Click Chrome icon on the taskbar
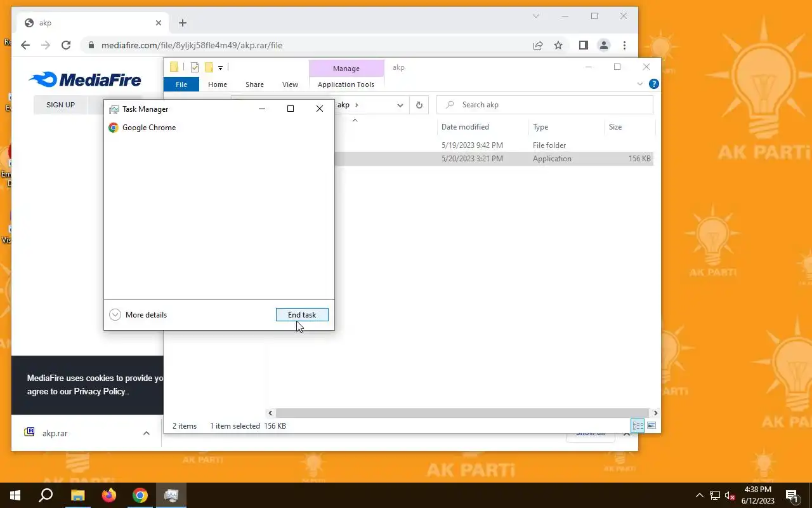The width and height of the screenshot is (812, 508). [x=140, y=495]
